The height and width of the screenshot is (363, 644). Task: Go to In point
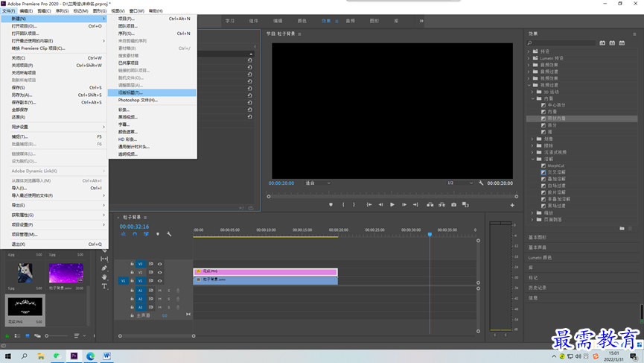(x=369, y=205)
